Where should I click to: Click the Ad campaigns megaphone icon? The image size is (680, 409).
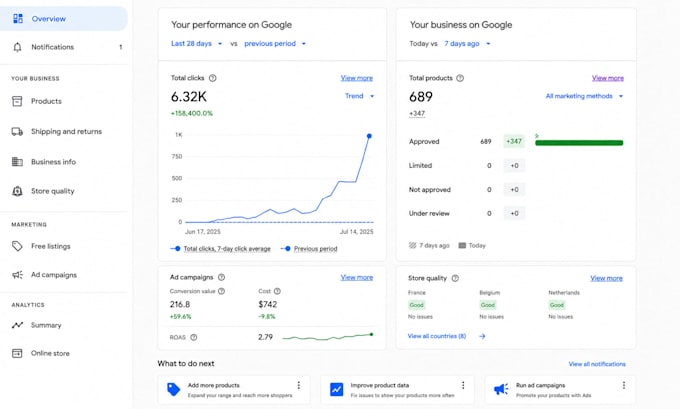(17, 275)
